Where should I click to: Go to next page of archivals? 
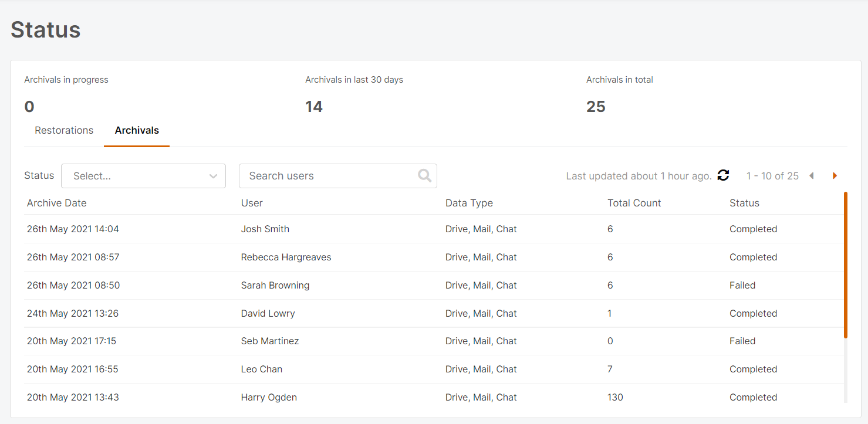835,176
